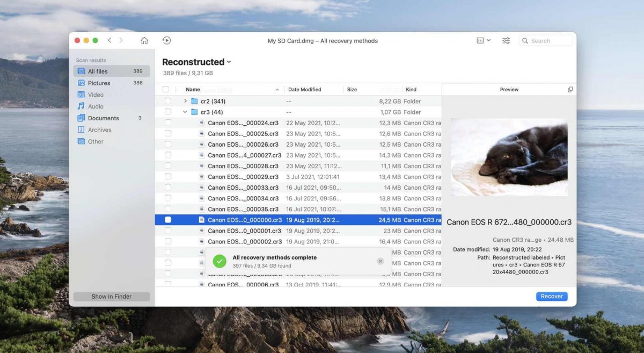
Task: Check the box for the ...000024.cr3 file
Action: pos(168,123)
